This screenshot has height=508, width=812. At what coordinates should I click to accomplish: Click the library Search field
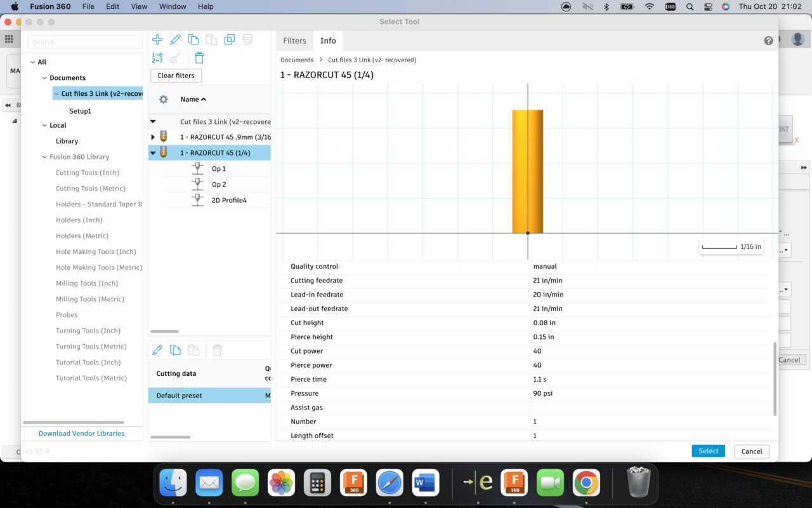(86, 42)
